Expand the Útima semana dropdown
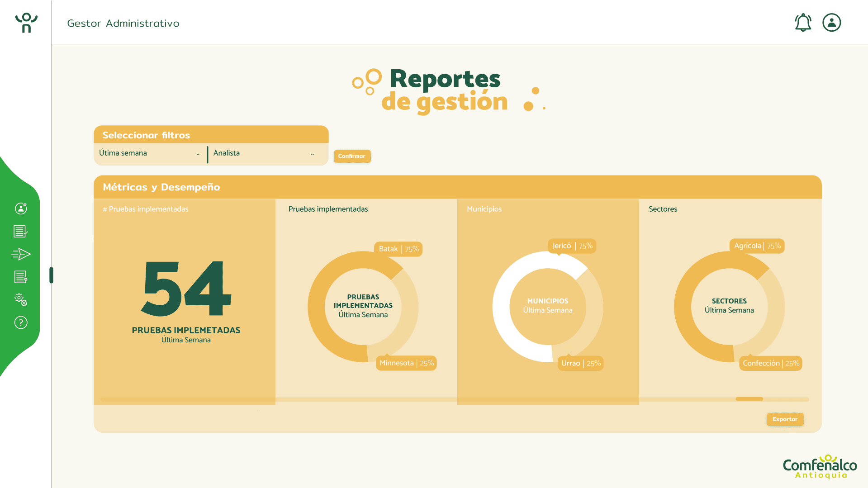Image resolution: width=868 pixels, height=488 pixels. (x=150, y=153)
